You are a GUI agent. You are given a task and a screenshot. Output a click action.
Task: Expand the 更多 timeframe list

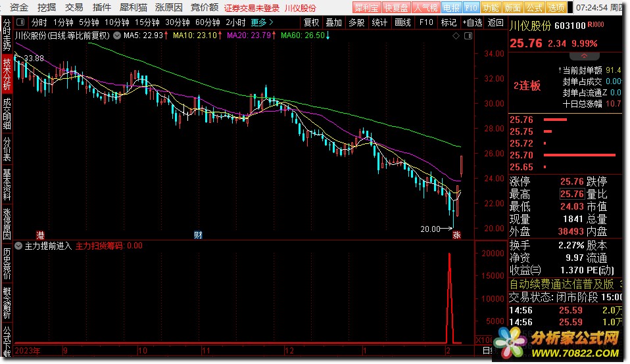coord(262,22)
